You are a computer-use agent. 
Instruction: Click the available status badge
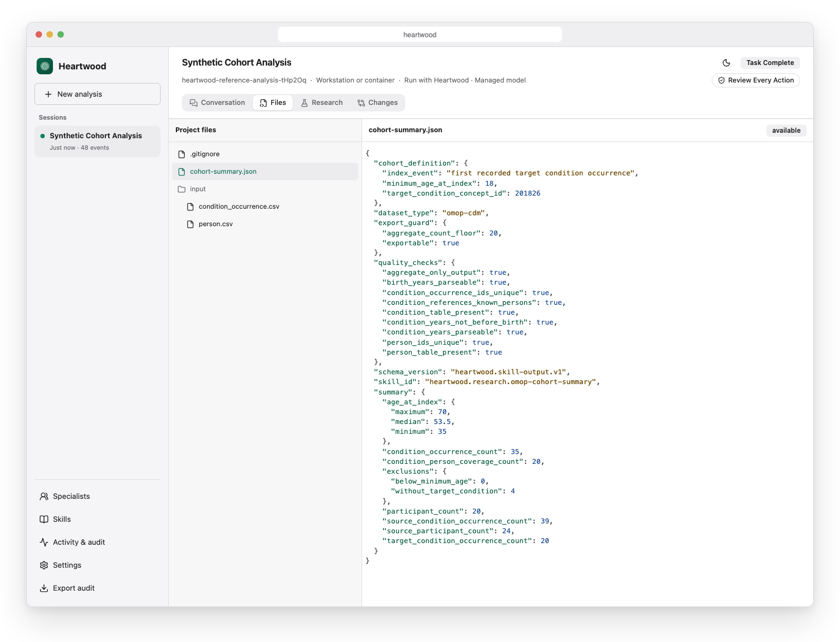[x=786, y=131]
